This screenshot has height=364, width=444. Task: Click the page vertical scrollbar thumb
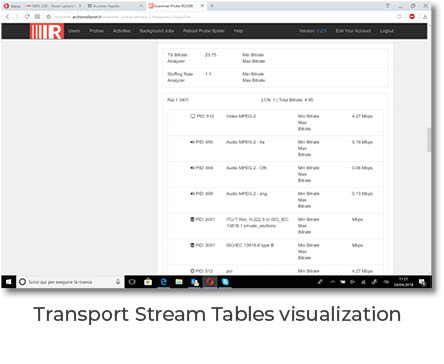point(429,140)
